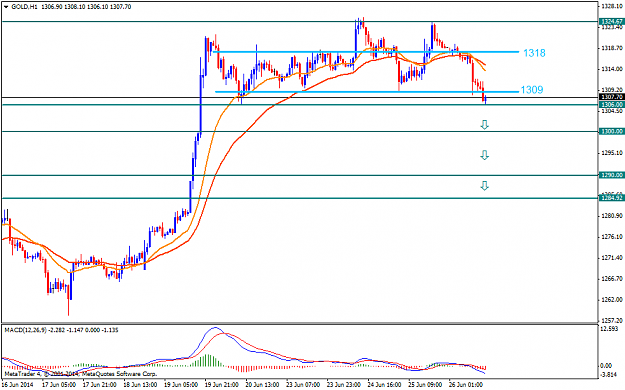Select the teal horizontal line at 1300.00
This screenshot has height=390, width=625.
pos(300,131)
